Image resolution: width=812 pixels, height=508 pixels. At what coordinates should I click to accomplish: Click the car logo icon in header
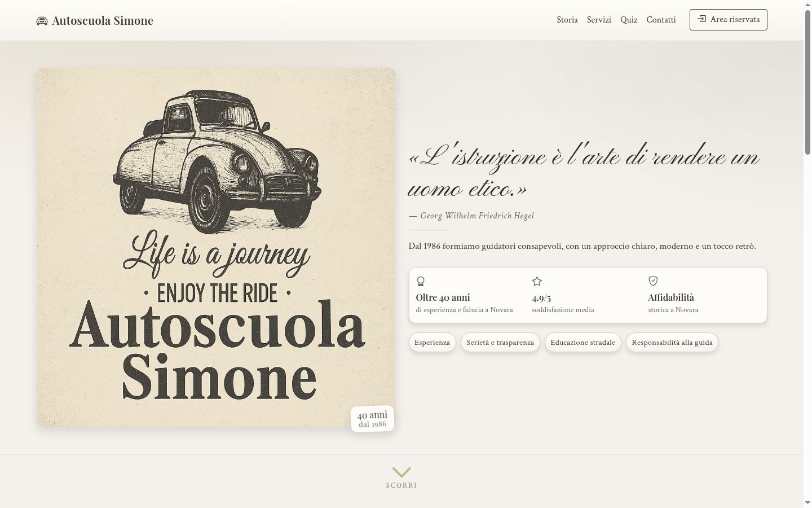tap(42, 21)
